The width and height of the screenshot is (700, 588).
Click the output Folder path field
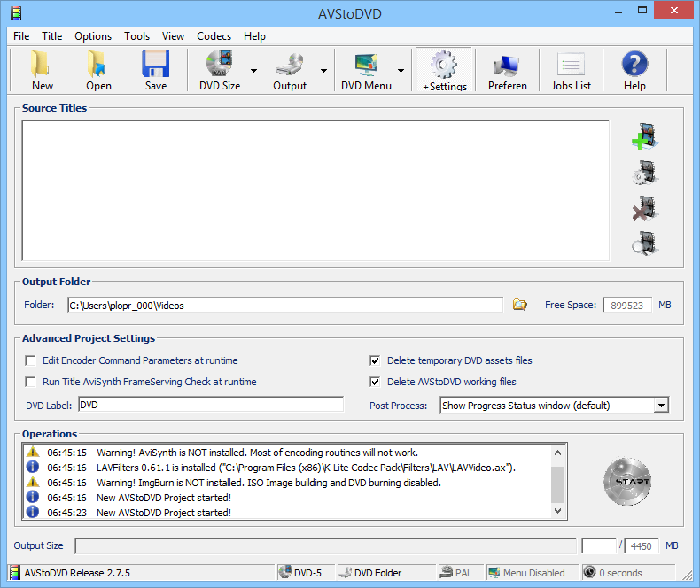[284, 306]
